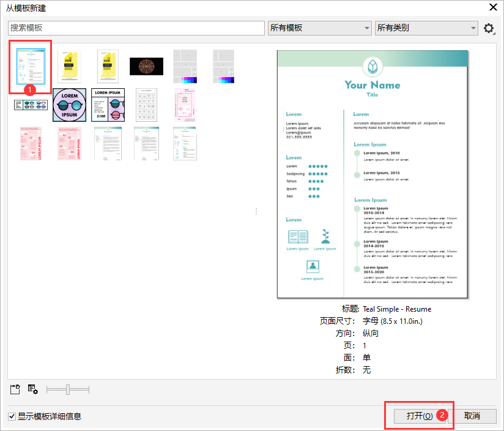Image resolution: width=504 pixels, height=431 pixels.
Task: Select the first gray color-bar layout thumbnail
Action: (x=185, y=66)
